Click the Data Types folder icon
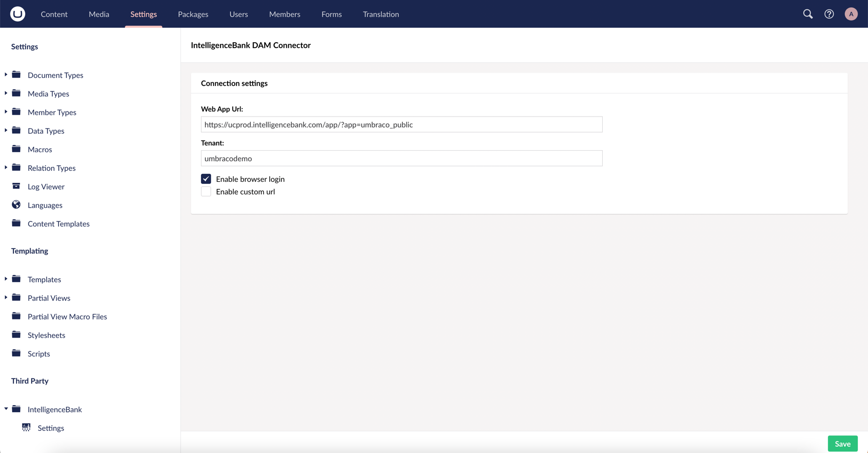The image size is (868, 453). click(x=16, y=131)
